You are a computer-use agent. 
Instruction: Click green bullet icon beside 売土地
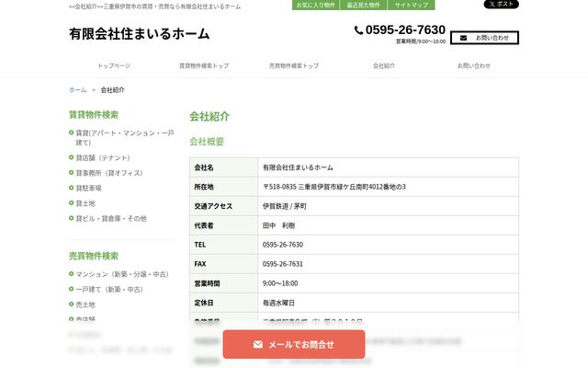(x=72, y=305)
